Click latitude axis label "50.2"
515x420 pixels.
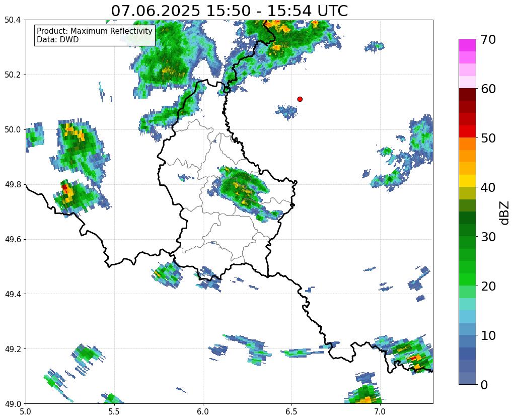coord(13,75)
